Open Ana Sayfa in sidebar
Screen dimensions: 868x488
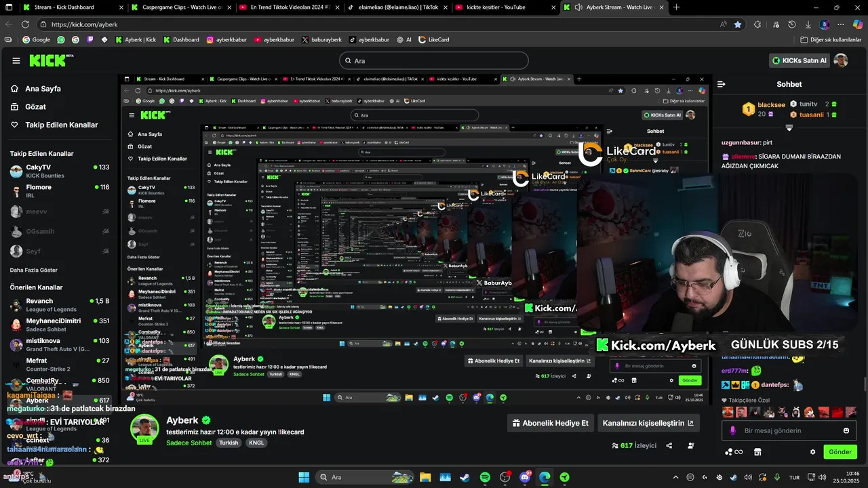point(43,89)
